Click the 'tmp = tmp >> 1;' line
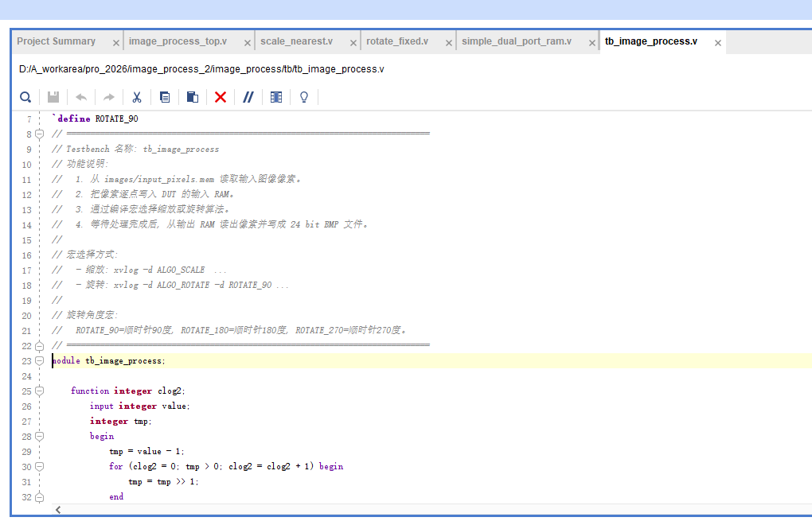Image resolution: width=812 pixels, height=525 pixels. click(164, 482)
